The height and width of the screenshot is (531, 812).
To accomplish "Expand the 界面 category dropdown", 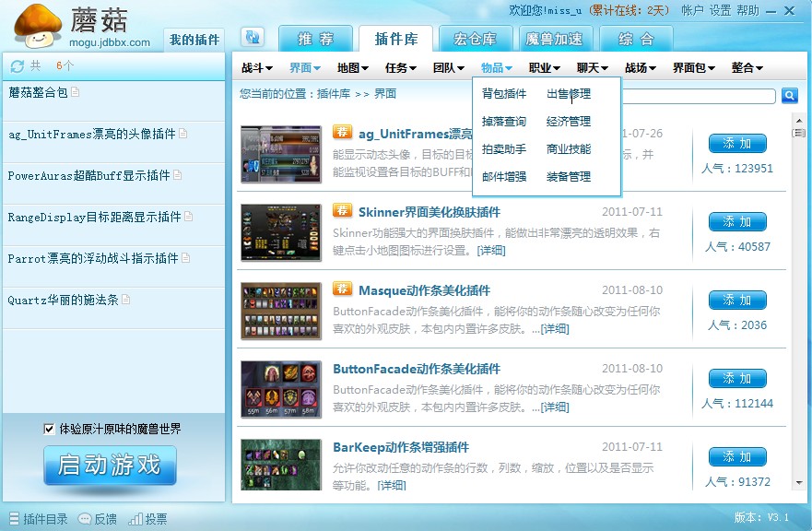I will (x=304, y=68).
